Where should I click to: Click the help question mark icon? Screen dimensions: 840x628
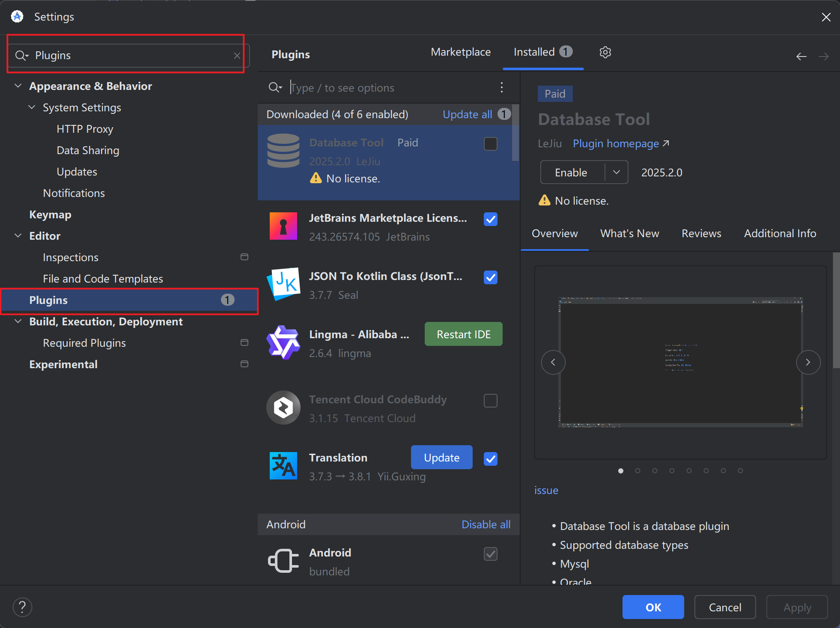22,607
